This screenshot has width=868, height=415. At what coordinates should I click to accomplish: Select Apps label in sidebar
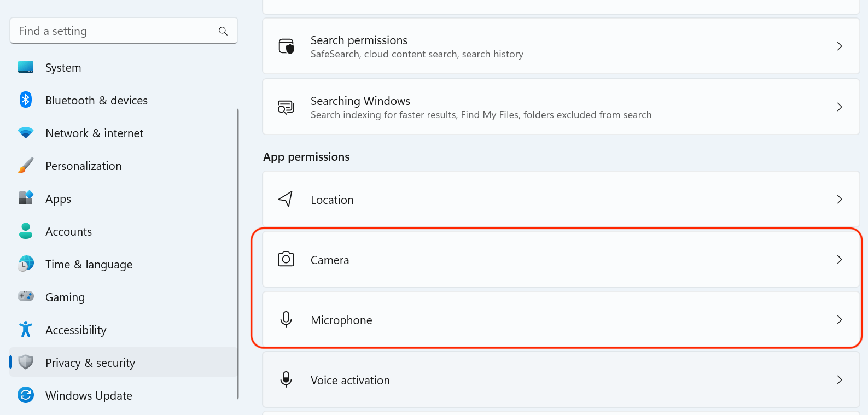58,199
